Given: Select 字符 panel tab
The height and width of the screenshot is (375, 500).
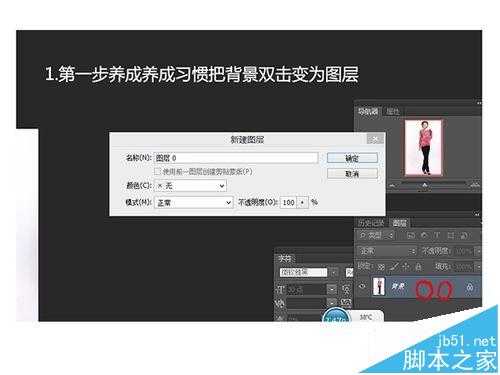Looking at the screenshot, I should [285, 258].
